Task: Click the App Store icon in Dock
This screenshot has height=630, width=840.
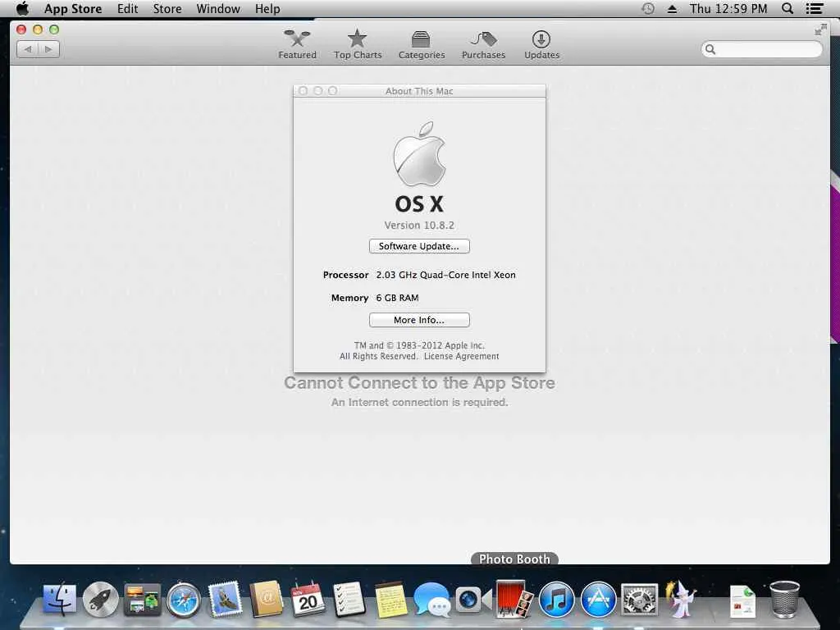Action: coord(598,600)
